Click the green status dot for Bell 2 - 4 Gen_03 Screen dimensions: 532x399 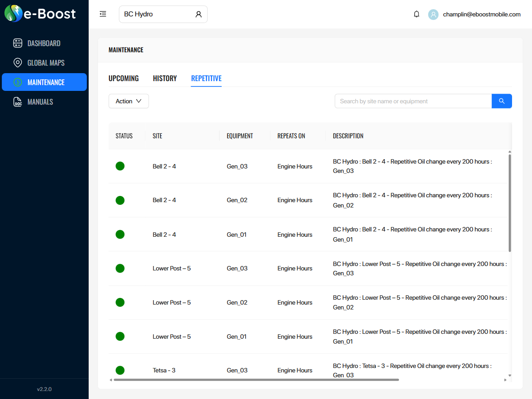coord(120,166)
